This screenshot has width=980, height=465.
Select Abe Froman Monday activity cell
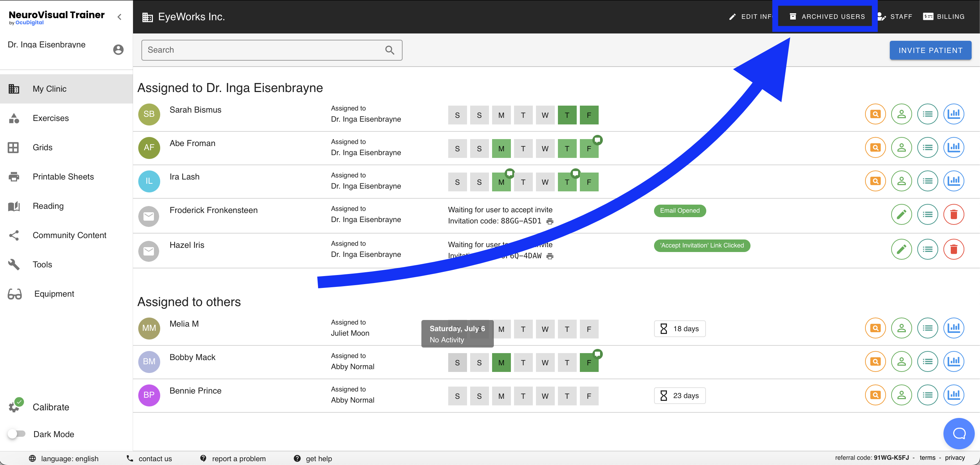[x=501, y=148]
